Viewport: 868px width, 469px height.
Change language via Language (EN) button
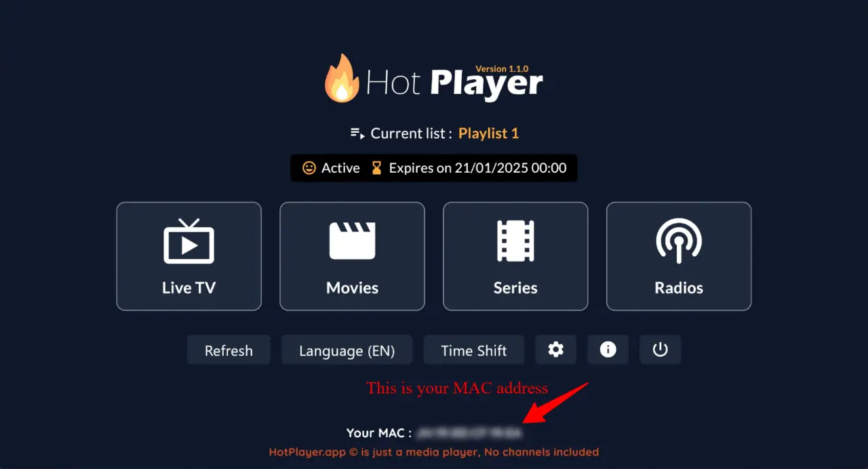click(x=347, y=350)
